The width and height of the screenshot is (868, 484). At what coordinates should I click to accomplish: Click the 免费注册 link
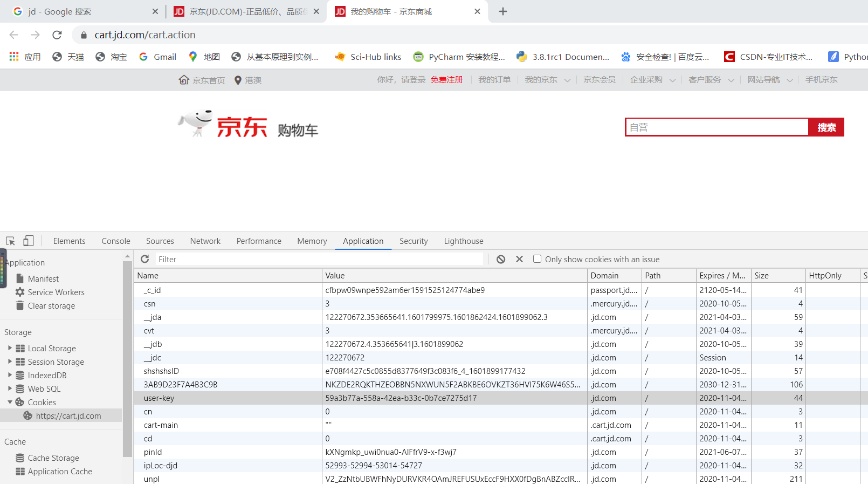tap(447, 80)
